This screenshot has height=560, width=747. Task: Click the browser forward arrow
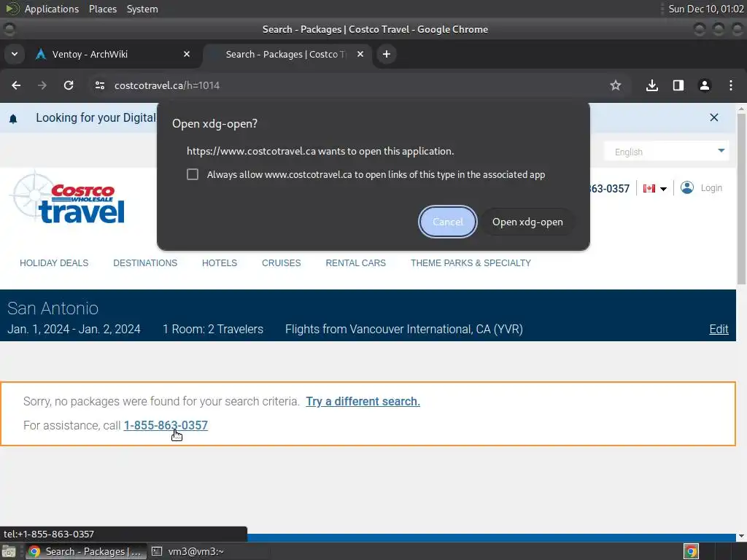tap(42, 85)
